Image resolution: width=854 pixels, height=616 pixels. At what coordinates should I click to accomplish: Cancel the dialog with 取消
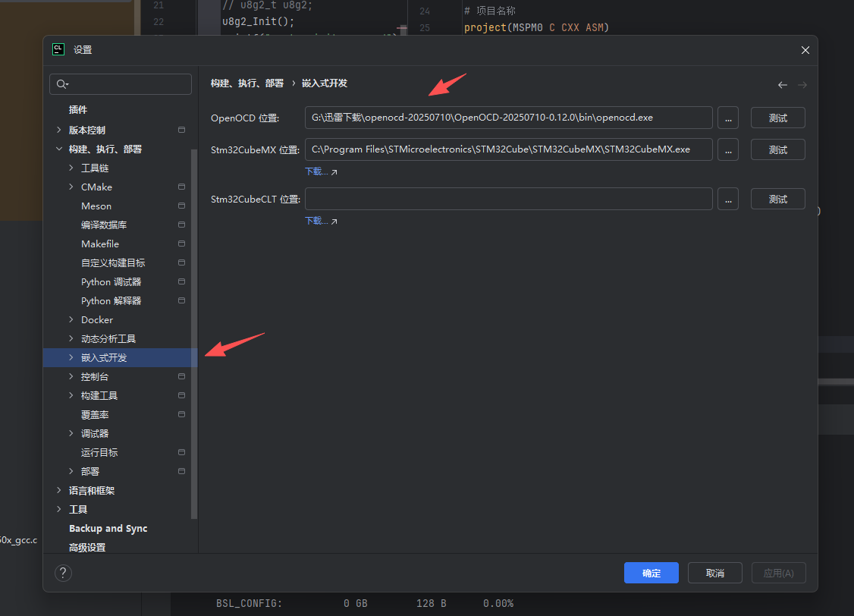coord(715,573)
